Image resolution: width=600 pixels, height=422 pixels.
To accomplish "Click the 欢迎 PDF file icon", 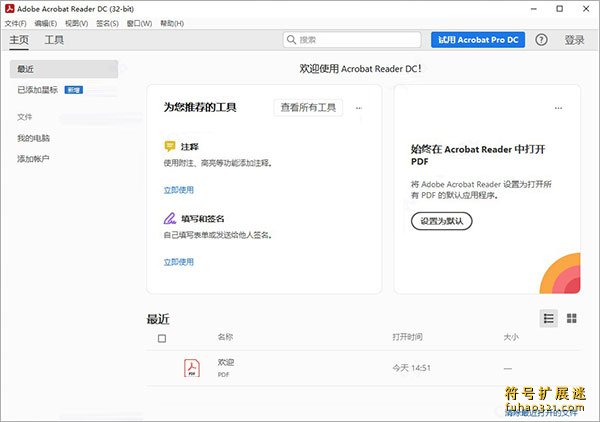I will (192, 368).
